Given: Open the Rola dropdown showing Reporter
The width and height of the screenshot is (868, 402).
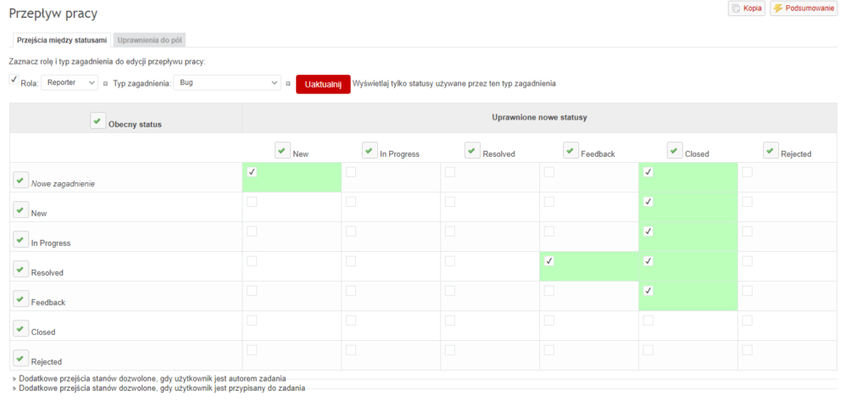Looking at the screenshot, I should [70, 82].
